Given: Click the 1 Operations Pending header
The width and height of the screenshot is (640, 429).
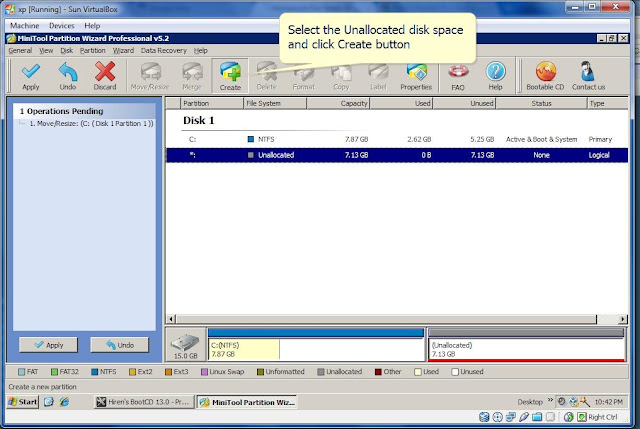Looking at the screenshot, I should (x=61, y=111).
